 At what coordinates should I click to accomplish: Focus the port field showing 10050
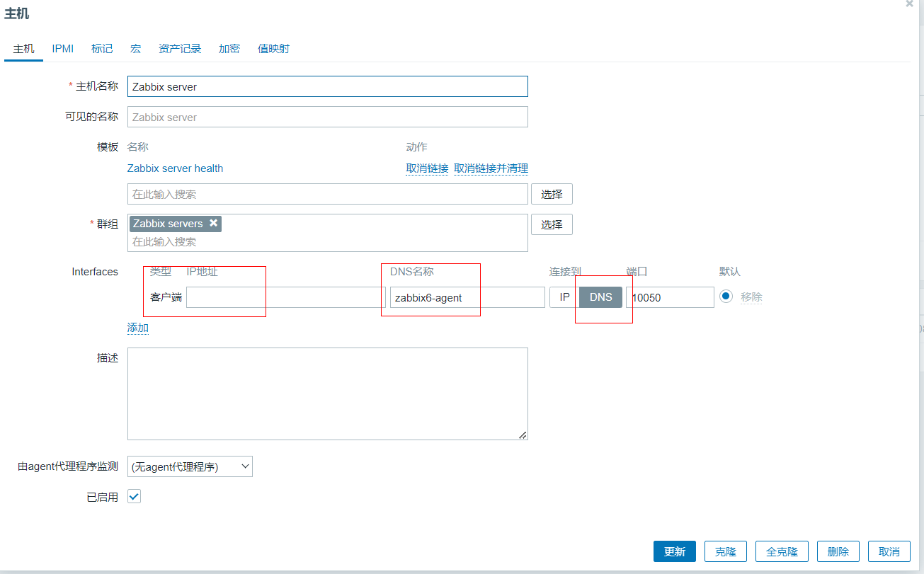[x=670, y=297]
